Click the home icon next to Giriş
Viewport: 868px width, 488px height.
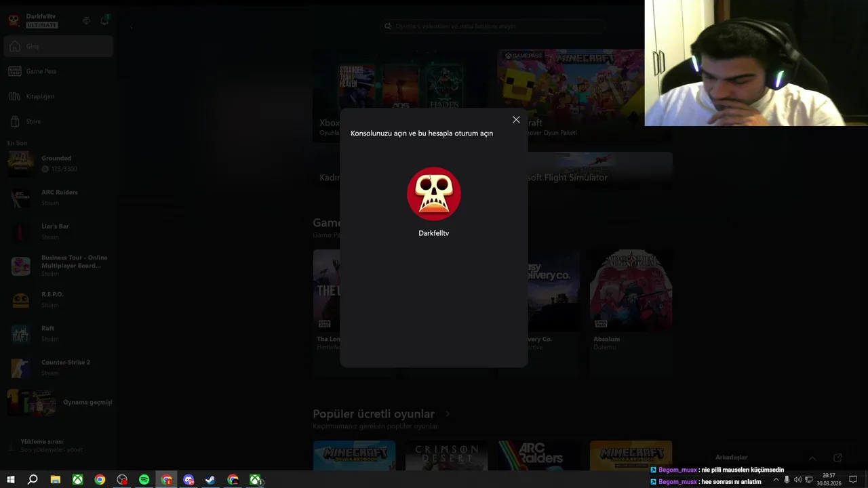point(15,47)
